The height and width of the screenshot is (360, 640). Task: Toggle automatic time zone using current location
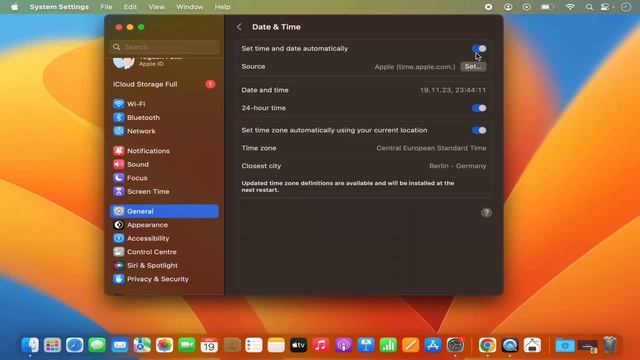coord(479,130)
